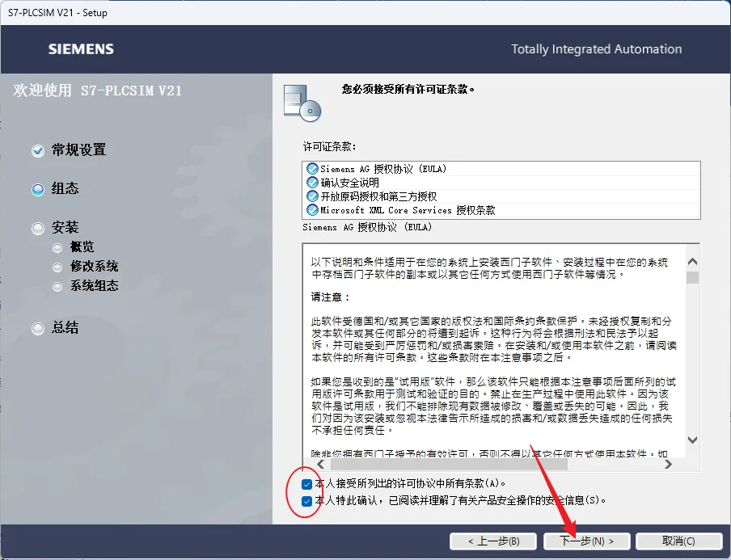Click the 安装 step indicator icon
This screenshot has width=731, height=560.
(38, 229)
